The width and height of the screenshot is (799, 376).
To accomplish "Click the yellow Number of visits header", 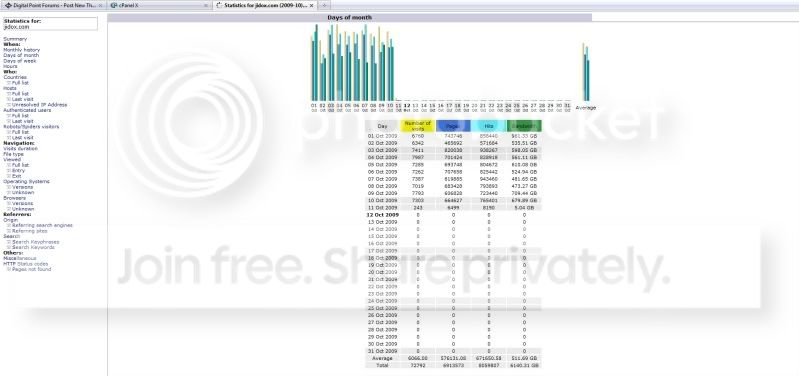I will click(418, 126).
